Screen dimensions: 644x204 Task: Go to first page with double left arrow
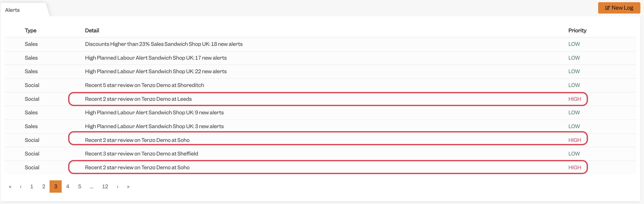click(10, 187)
